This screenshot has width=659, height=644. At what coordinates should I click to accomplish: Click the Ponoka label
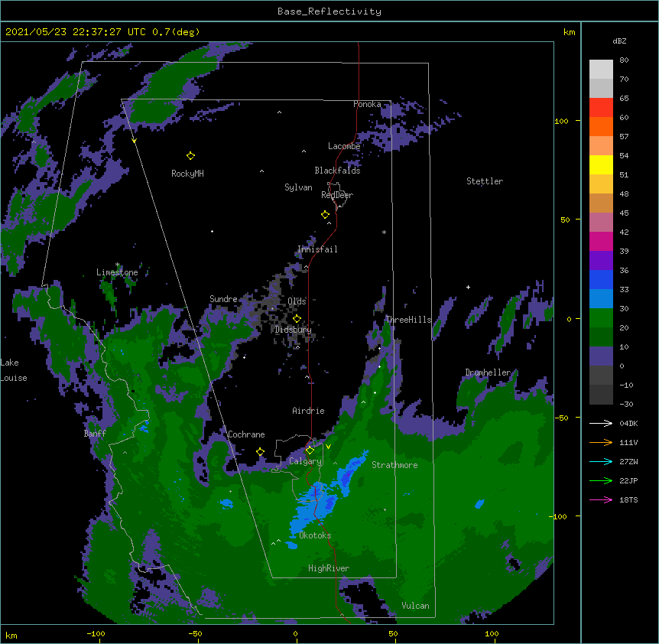(x=367, y=104)
